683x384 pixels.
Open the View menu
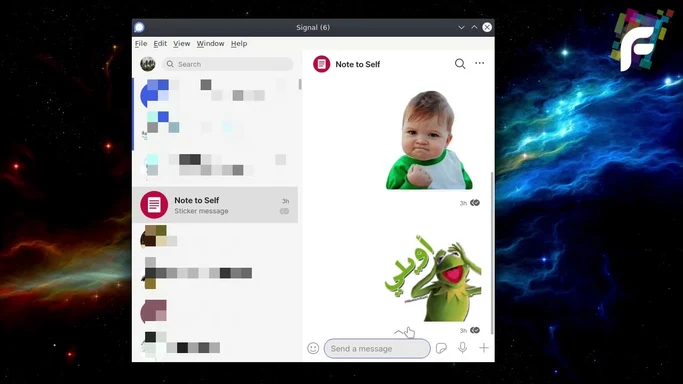[x=181, y=44]
